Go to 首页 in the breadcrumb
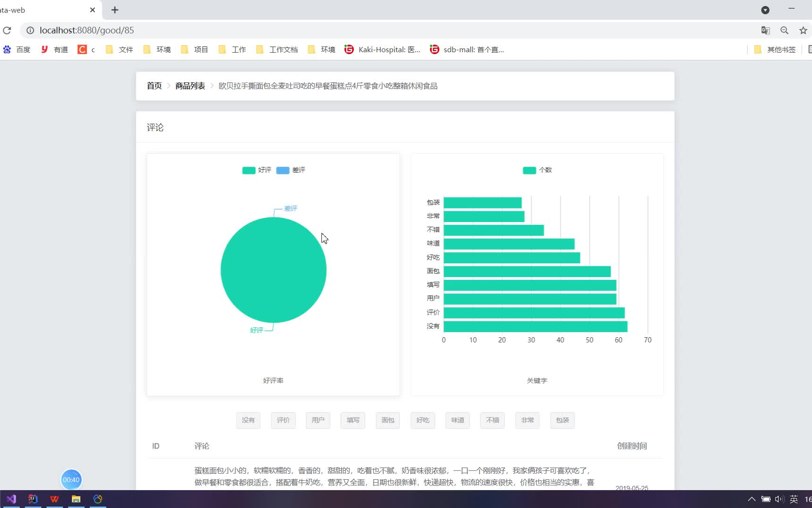The height and width of the screenshot is (508, 812). coord(154,86)
